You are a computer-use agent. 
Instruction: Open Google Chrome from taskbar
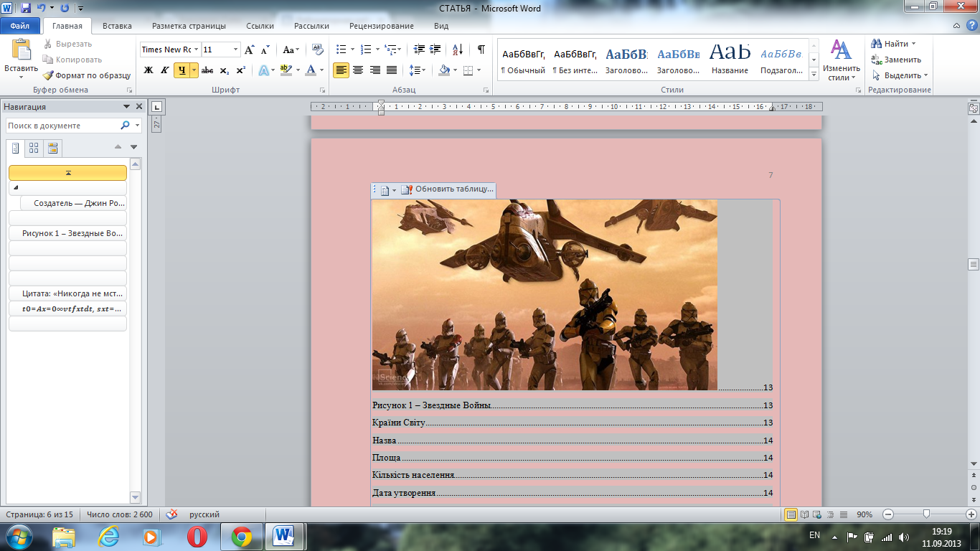click(241, 537)
